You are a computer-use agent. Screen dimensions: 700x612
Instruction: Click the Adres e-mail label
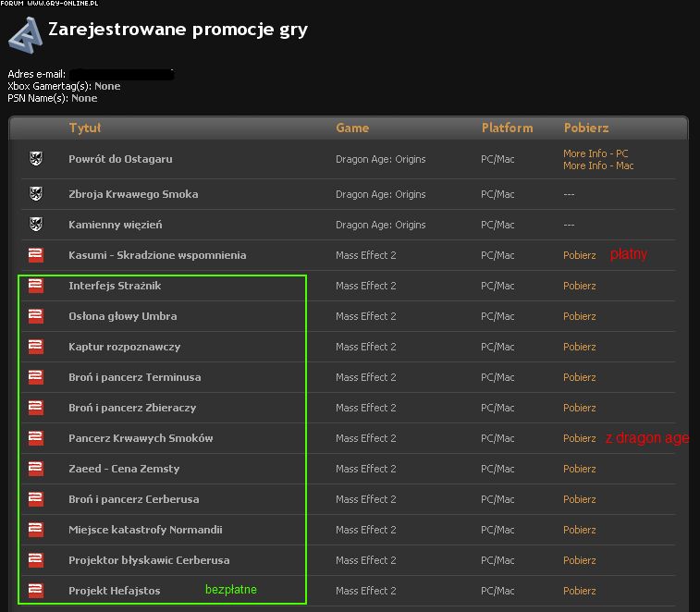point(37,74)
